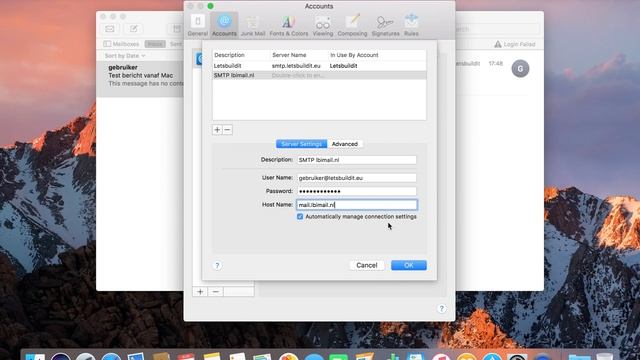The width and height of the screenshot is (640, 360).
Task: Click the Description column header
Action: [229, 55]
